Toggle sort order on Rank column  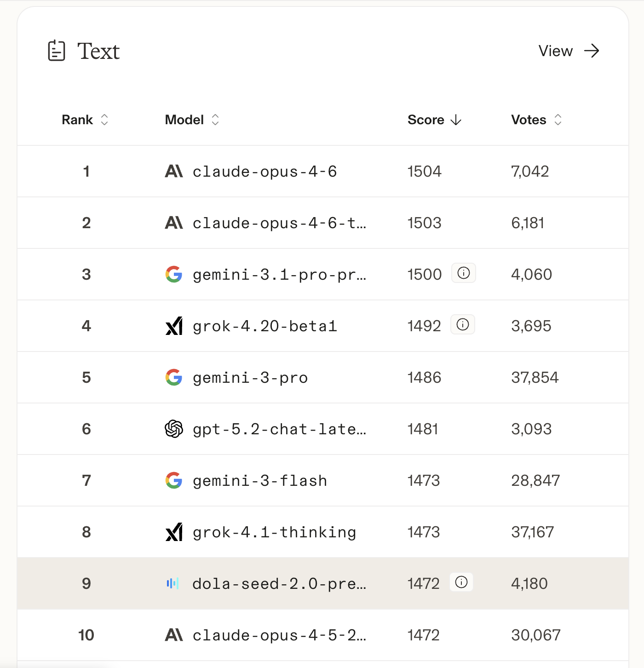click(104, 120)
